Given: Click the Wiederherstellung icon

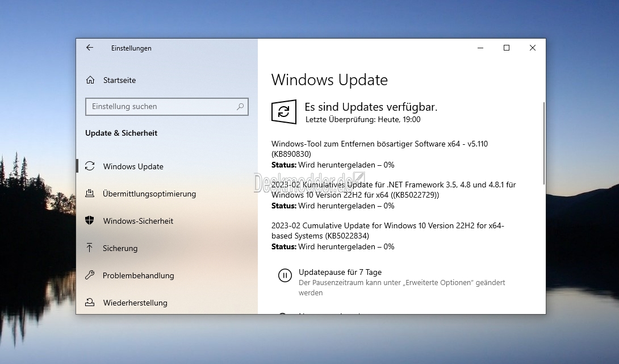Looking at the screenshot, I should coord(90,303).
